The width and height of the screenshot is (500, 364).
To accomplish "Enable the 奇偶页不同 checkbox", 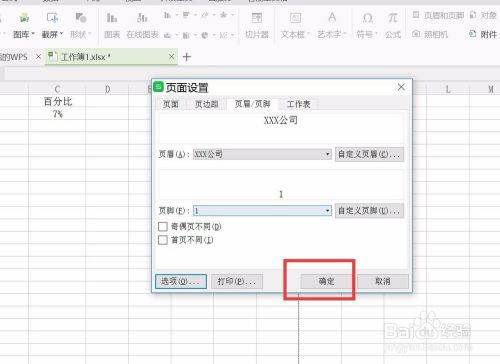I will coord(163,227).
